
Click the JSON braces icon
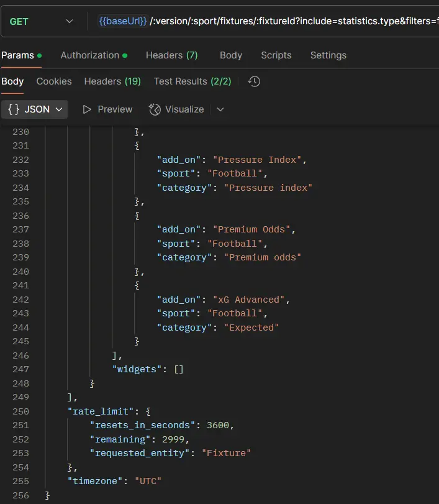(14, 109)
